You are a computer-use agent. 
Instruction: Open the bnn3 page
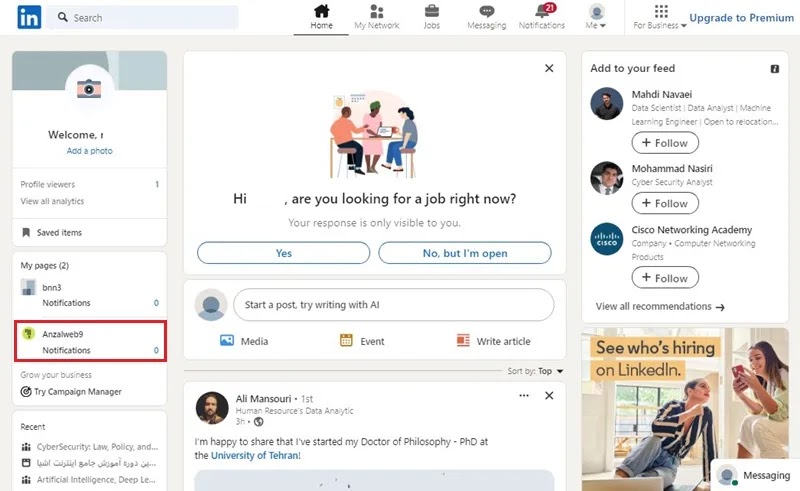pyautogui.click(x=52, y=287)
